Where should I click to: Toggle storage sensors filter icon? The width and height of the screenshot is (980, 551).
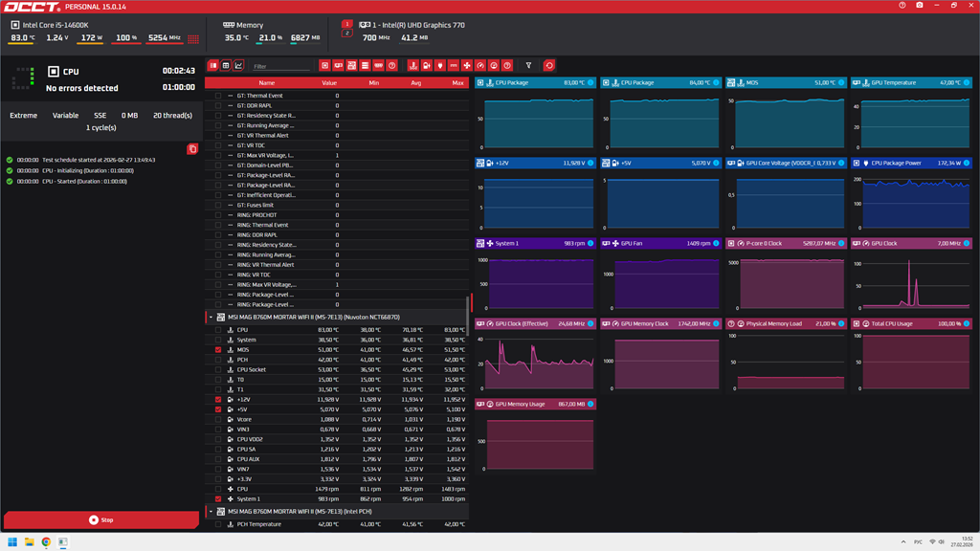[365, 66]
